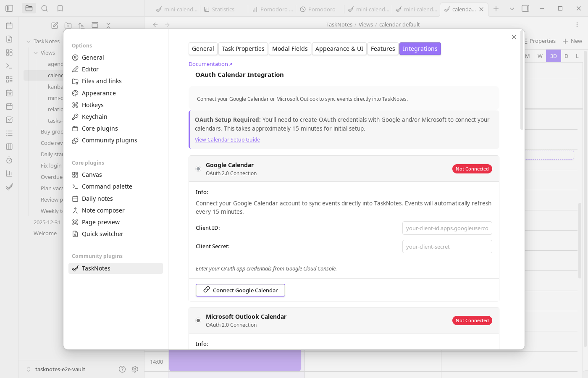Image resolution: width=588 pixels, height=378 pixels.
Task: Select the Pomodoro timer icon in the left ribbon
Action: click(9, 160)
